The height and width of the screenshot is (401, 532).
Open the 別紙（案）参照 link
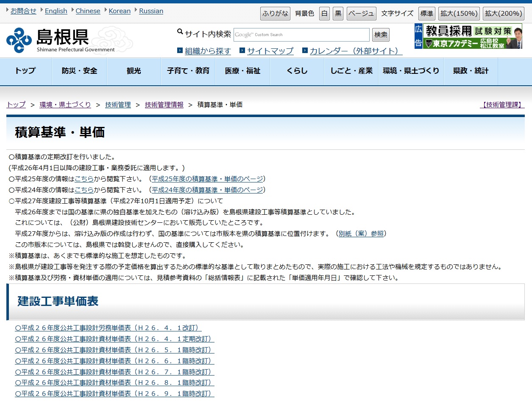tap(361, 233)
